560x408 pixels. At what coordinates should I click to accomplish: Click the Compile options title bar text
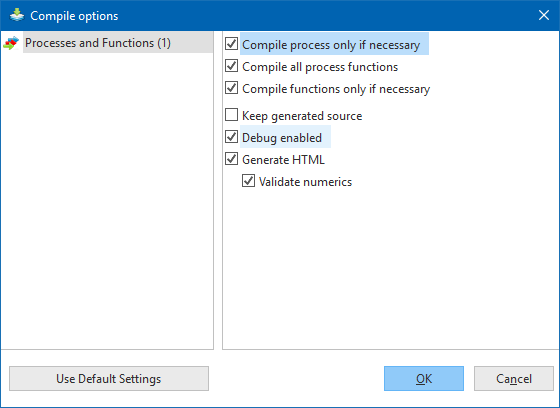74,16
